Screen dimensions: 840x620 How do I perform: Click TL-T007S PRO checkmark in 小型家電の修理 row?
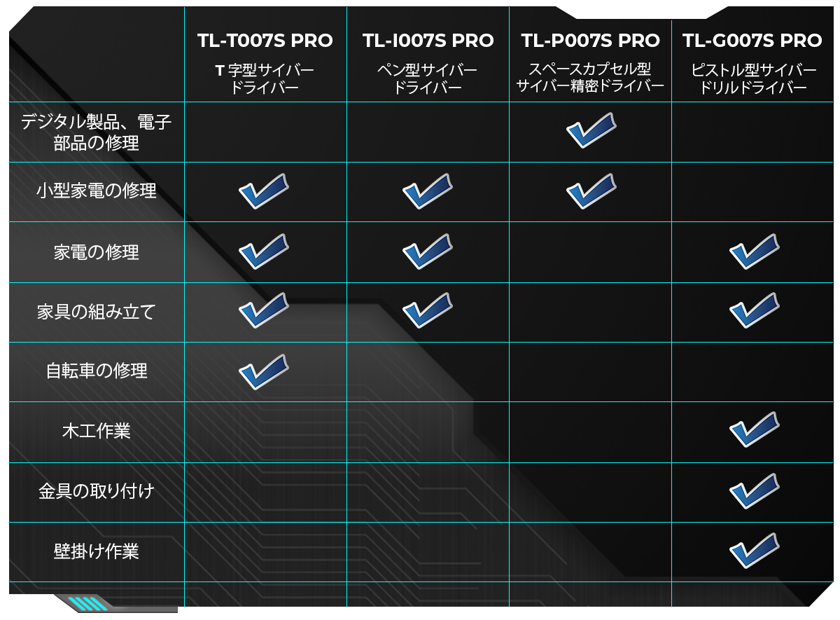263,191
